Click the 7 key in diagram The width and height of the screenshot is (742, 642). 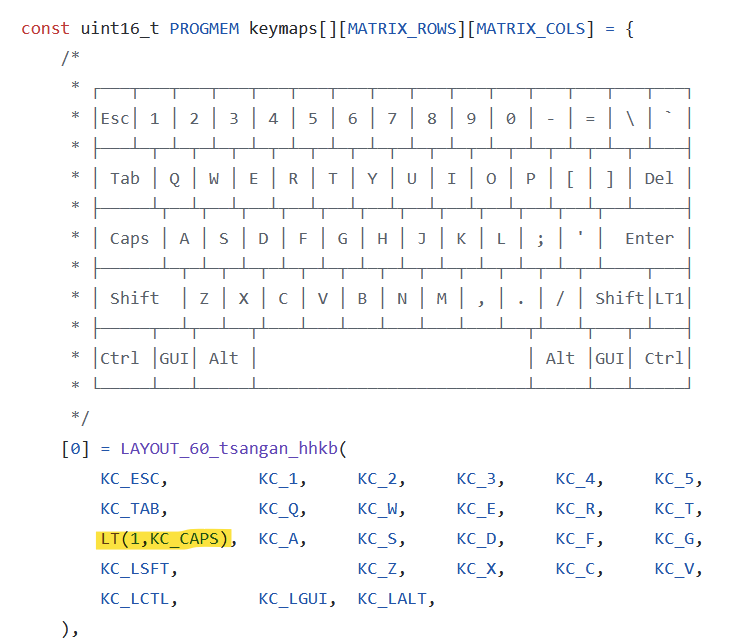click(392, 118)
